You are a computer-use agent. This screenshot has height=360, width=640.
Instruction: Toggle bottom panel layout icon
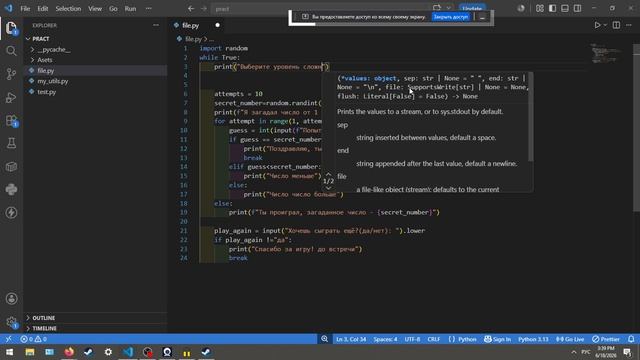[x=565, y=9]
